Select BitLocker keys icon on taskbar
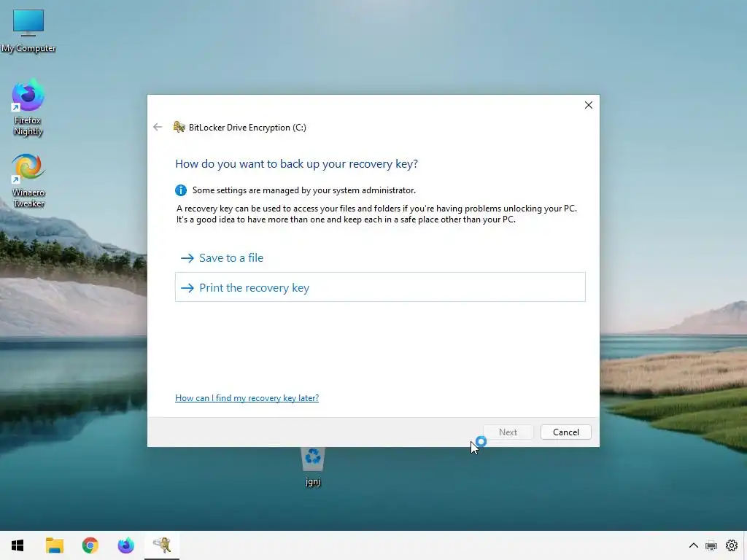 click(162, 545)
